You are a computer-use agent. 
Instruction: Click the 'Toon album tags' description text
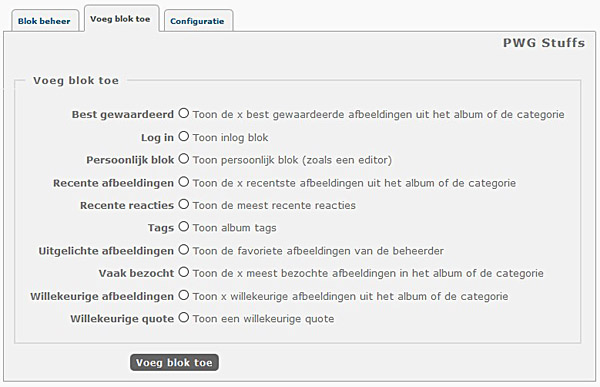click(x=235, y=228)
